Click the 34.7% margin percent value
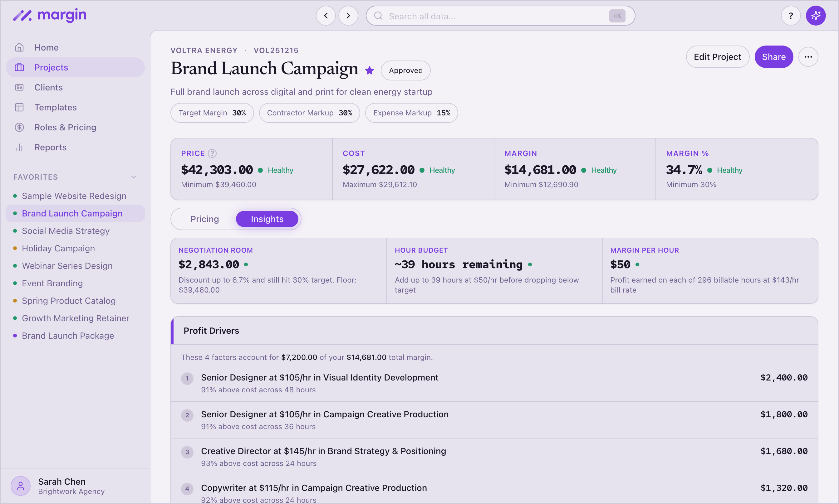This screenshot has height=504, width=839. coord(684,170)
